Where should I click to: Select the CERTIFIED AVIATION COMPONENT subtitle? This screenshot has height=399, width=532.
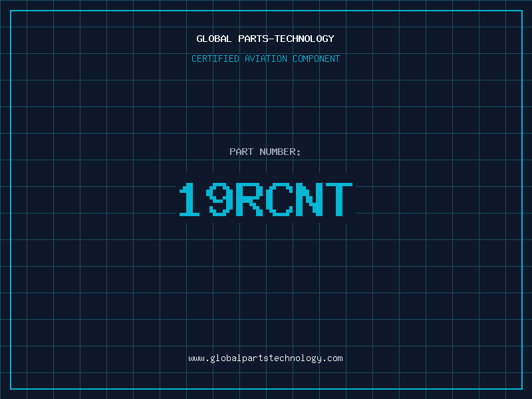pos(265,59)
